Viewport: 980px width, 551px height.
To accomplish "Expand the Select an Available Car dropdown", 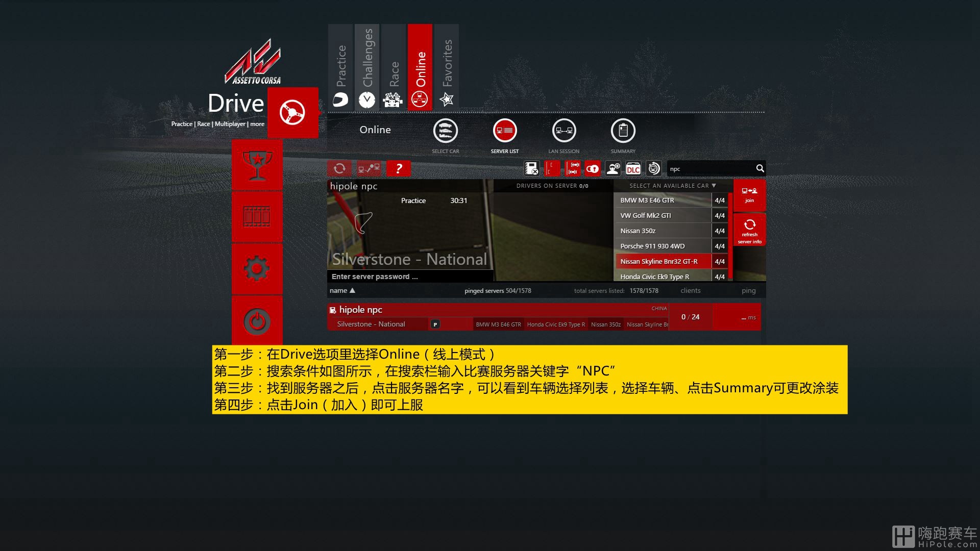I will click(x=673, y=186).
